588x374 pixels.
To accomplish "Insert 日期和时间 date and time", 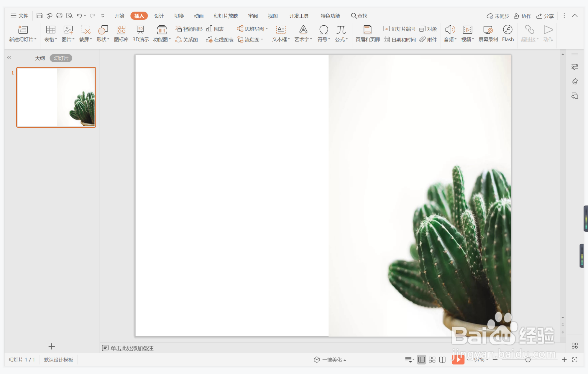I will coord(400,39).
